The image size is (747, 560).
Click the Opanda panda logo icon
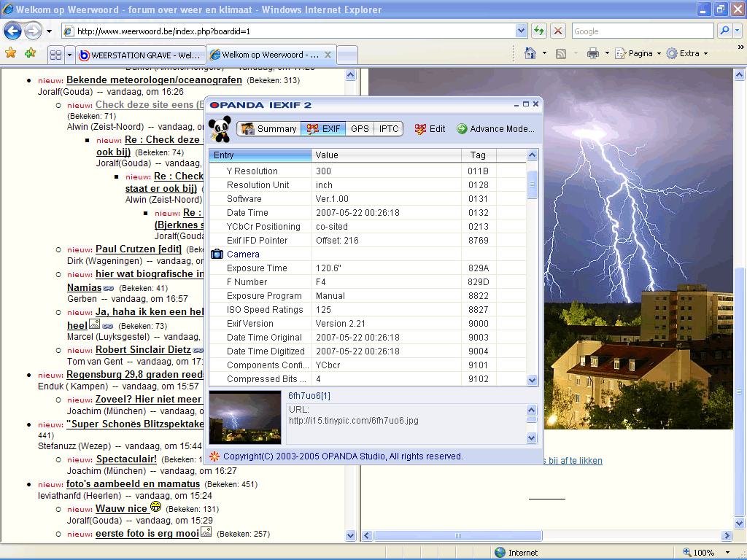click(220, 128)
